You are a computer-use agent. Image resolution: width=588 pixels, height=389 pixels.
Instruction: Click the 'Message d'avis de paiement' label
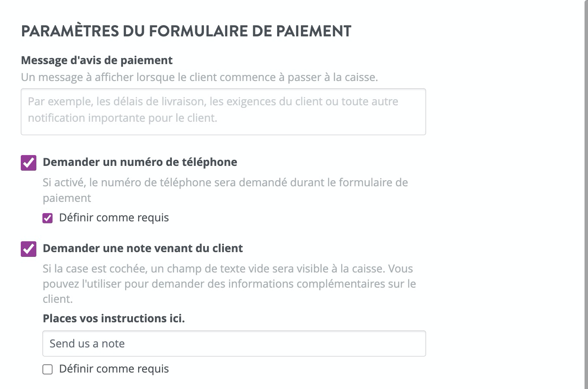pos(97,60)
